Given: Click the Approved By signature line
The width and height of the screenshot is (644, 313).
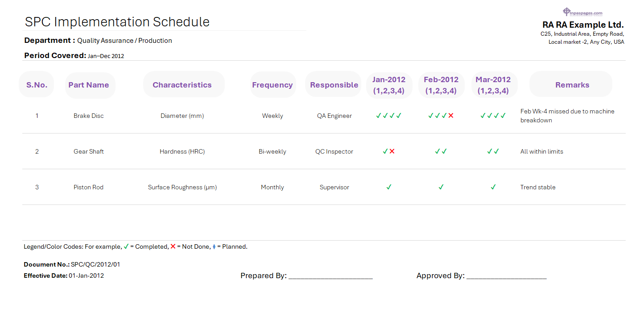Looking at the screenshot, I should click(506, 276).
